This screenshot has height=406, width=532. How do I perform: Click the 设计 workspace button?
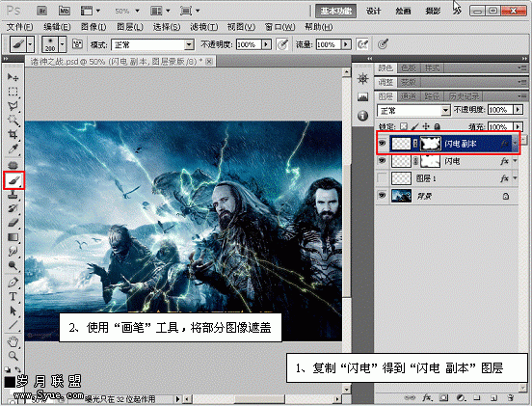coord(373,11)
